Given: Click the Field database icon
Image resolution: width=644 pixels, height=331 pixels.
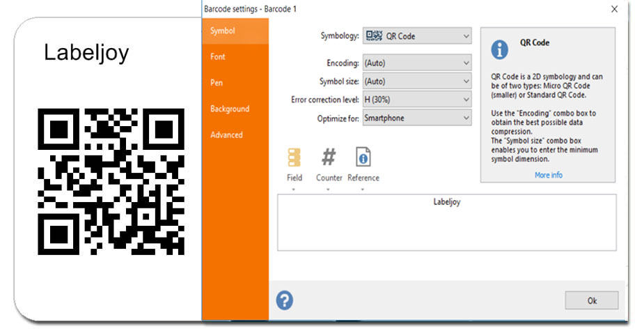Looking at the screenshot, I should (x=294, y=157).
